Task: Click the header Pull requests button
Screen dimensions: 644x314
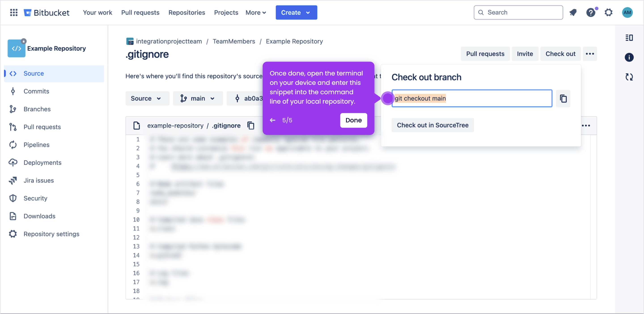Action: click(x=485, y=54)
